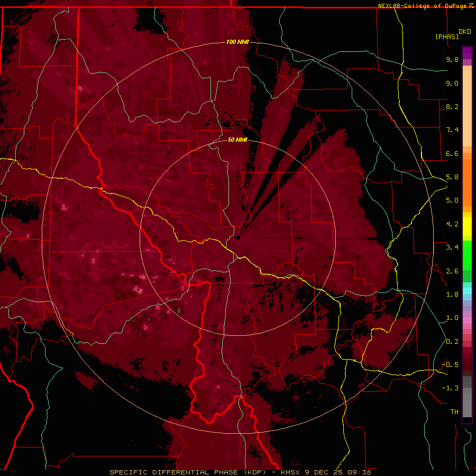Select the 2.6 scale value label
Viewport: 476px width, 476px height.
(452, 271)
